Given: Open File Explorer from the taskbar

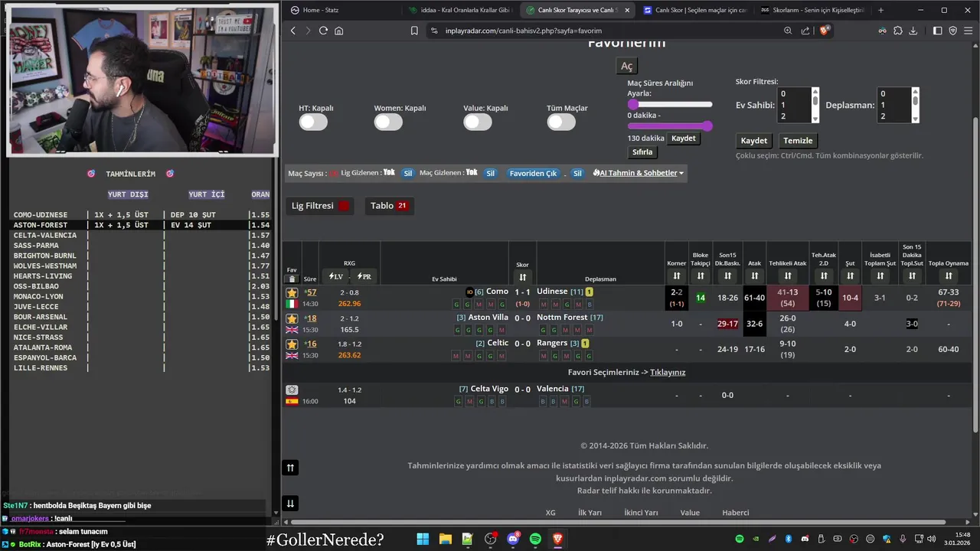Looking at the screenshot, I should point(445,540).
